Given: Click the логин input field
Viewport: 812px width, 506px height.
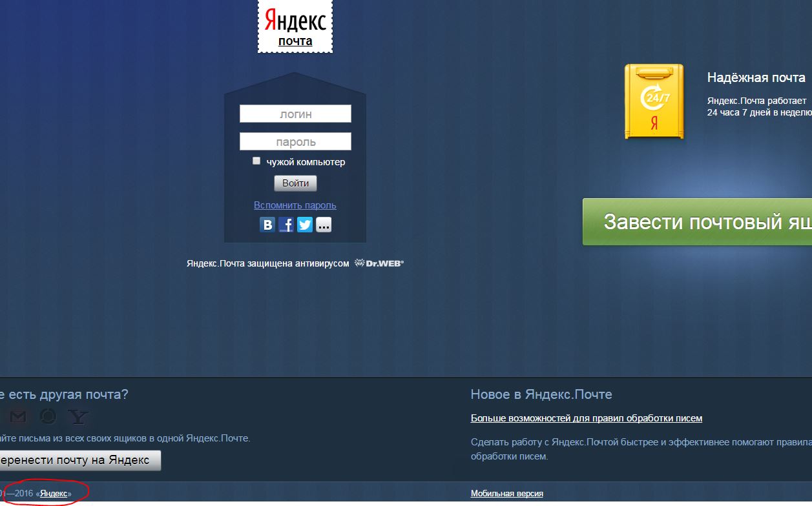Looking at the screenshot, I should pos(295,114).
